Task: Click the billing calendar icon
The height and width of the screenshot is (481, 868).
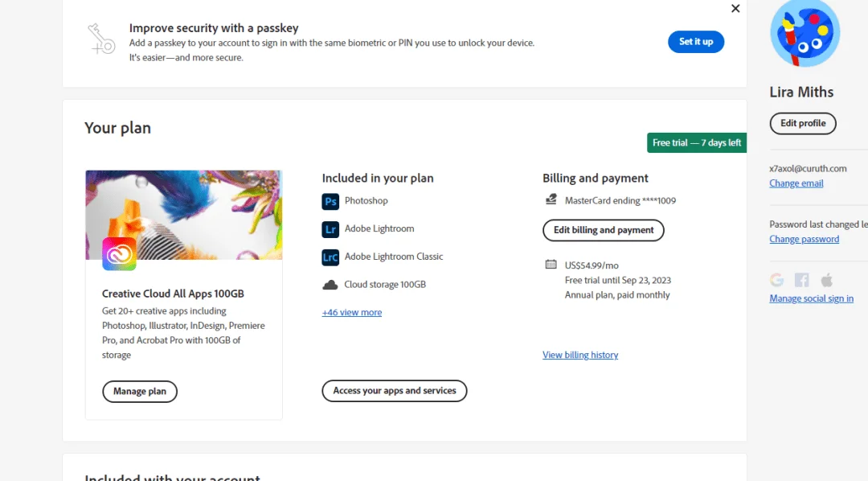Action: point(551,265)
